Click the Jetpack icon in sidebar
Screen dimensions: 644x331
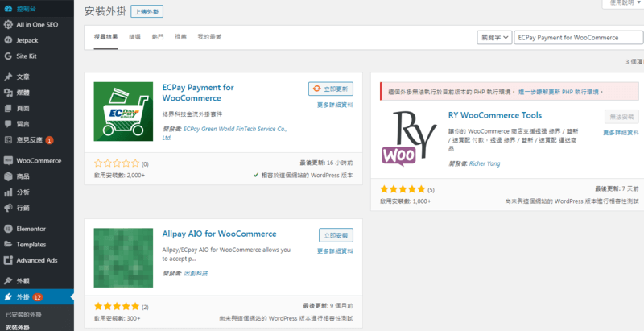[x=7, y=39]
